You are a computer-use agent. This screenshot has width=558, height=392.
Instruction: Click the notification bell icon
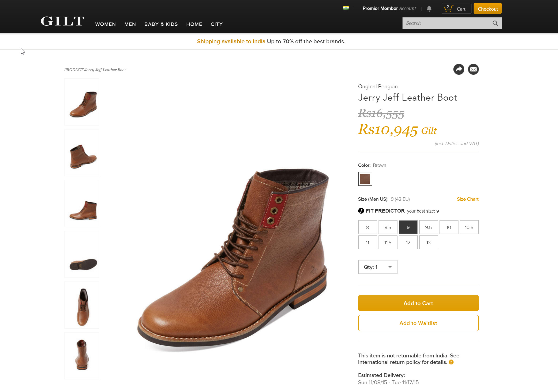[x=429, y=8]
